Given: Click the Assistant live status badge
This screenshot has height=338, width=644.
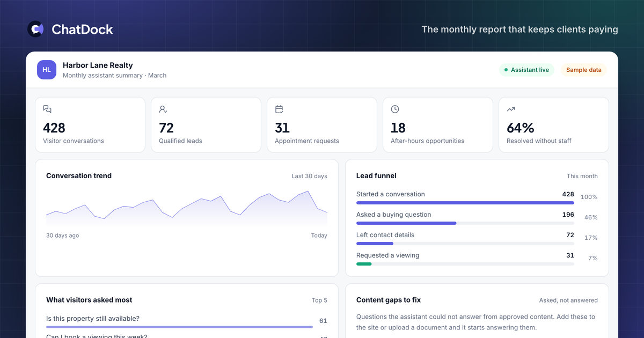Looking at the screenshot, I should click(526, 70).
